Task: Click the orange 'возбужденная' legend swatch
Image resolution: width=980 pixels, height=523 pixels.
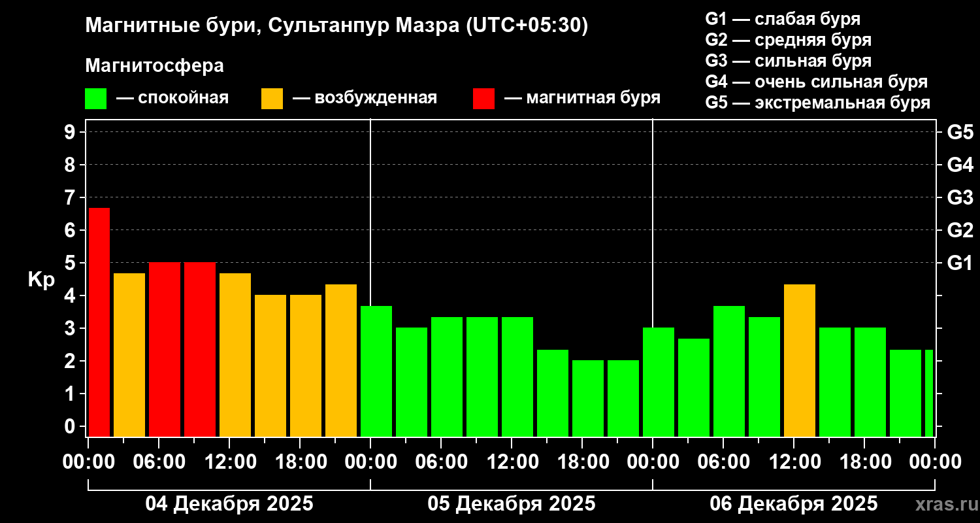Action: [272, 99]
